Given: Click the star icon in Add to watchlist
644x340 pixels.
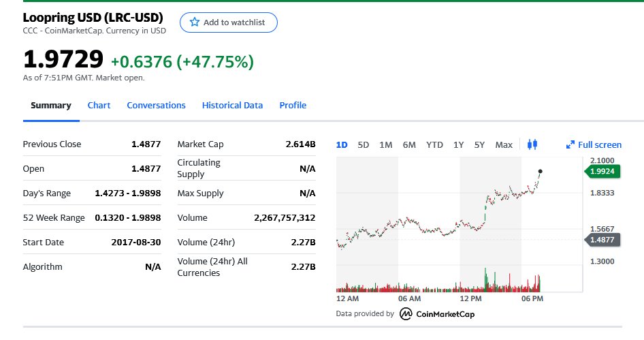Looking at the screenshot, I should click(x=195, y=22).
